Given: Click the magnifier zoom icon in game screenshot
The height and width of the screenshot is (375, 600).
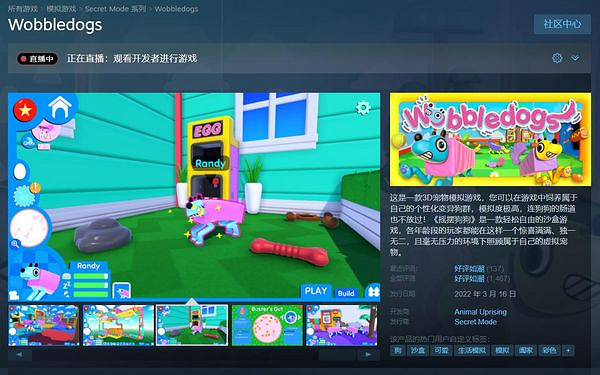Looking at the screenshot, I should pos(15,244).
